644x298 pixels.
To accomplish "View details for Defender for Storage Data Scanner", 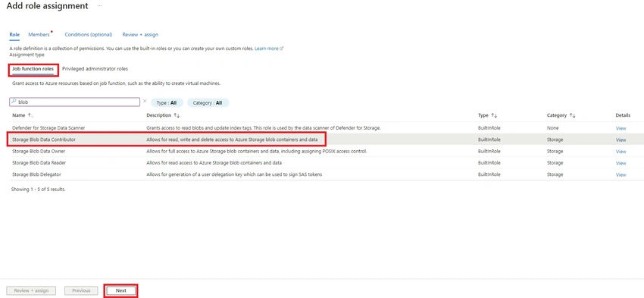I will coord(621,128).
